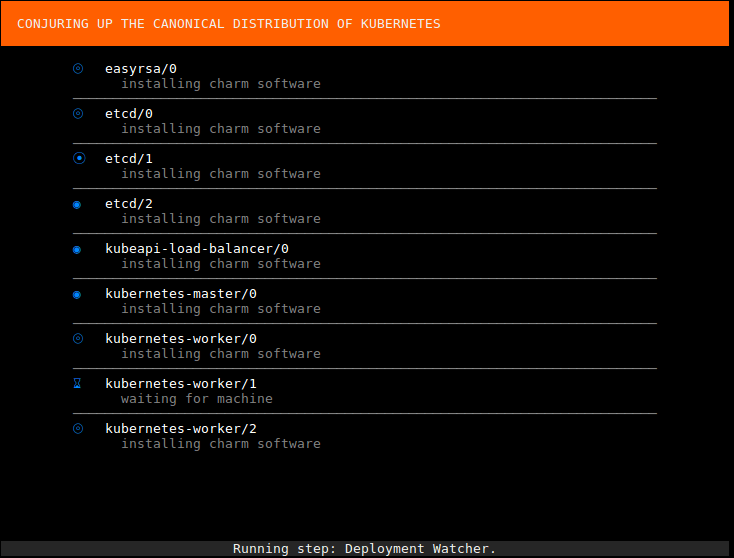Image resolution: width=734 pixels, height=558 pixels.
Task: Click 'installing charm software' under etcd/0
Action: tap(221, 129)
